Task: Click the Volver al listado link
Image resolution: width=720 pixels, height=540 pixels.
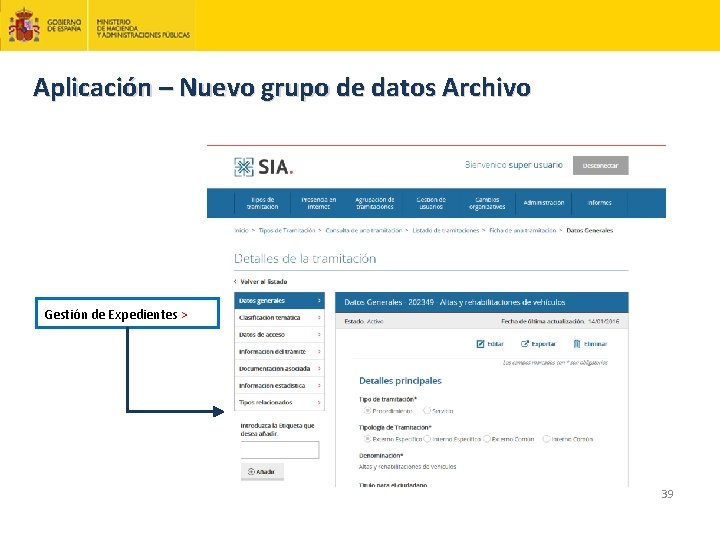Action: click(x=261, y=282)
